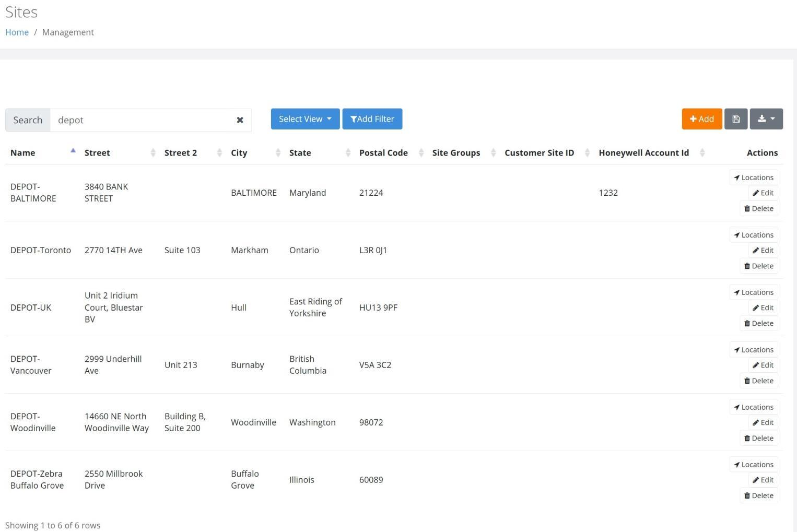Edit the DEPOT-Vancouver site
797x532 pixels.
763,365
